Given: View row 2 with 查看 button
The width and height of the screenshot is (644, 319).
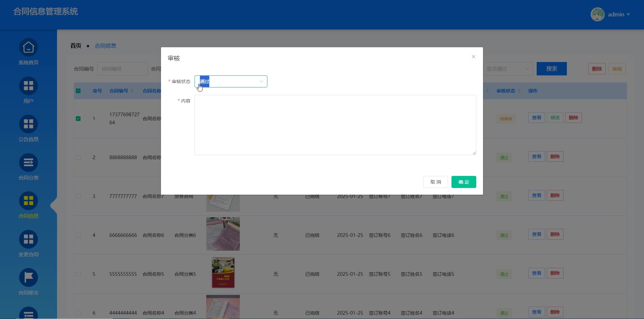Looking at the screenshot, I should 537,156.
